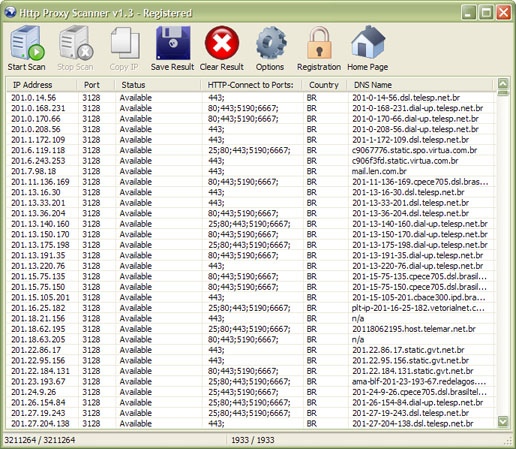Open Registration via the padlock icon
The width and height of the screenshot is (516, 449).
point(319,43)
